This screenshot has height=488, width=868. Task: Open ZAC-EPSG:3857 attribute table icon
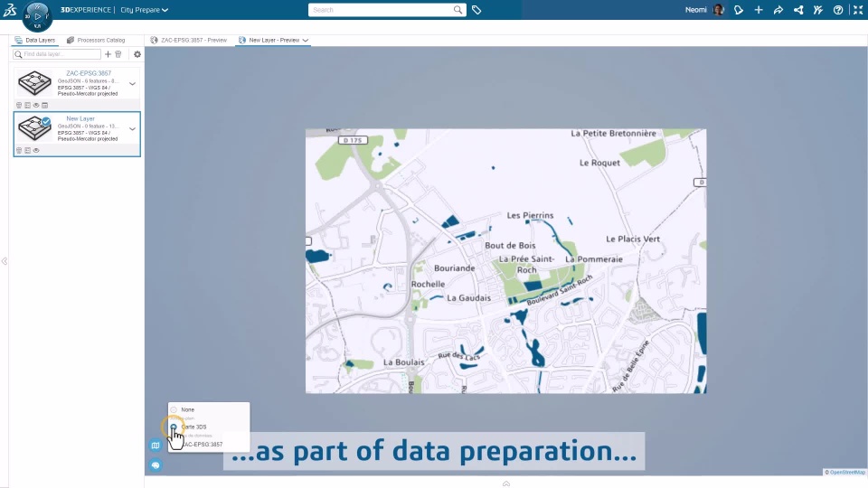(45, 105)
